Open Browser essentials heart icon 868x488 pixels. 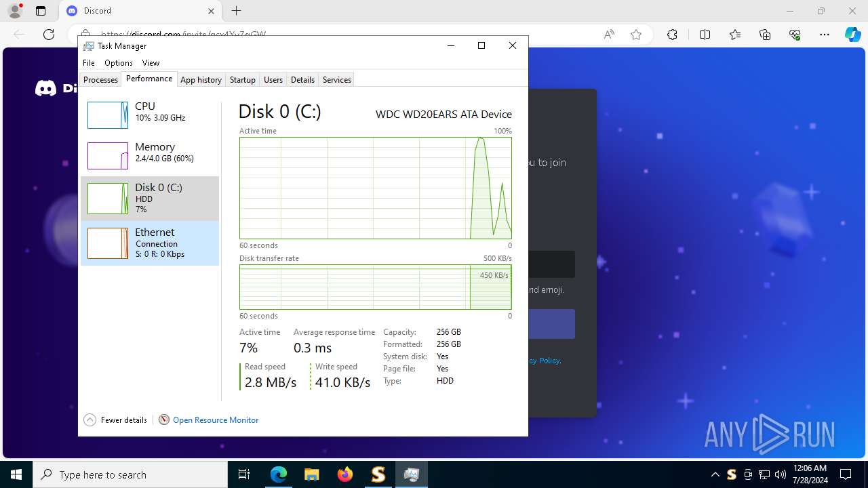point(795,35)
